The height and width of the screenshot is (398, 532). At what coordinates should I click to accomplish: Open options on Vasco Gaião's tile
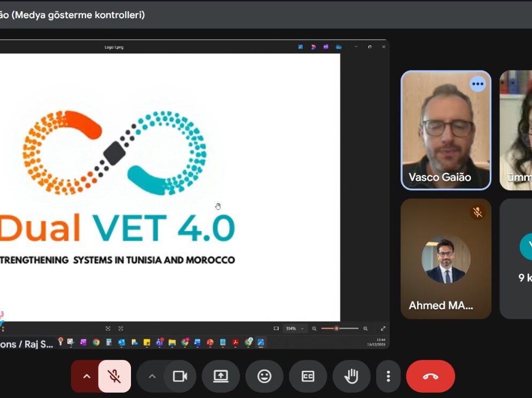477,84
